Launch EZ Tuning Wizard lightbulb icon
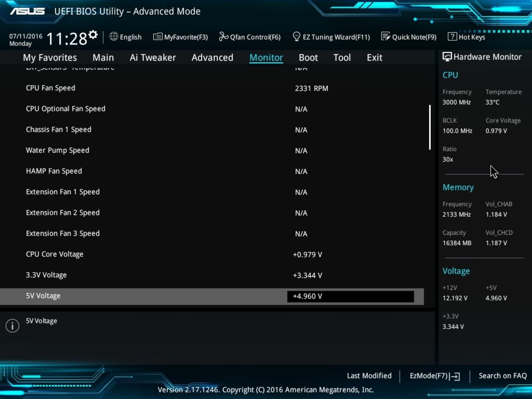This screenshot has width=532, height=399. [297, 36]
